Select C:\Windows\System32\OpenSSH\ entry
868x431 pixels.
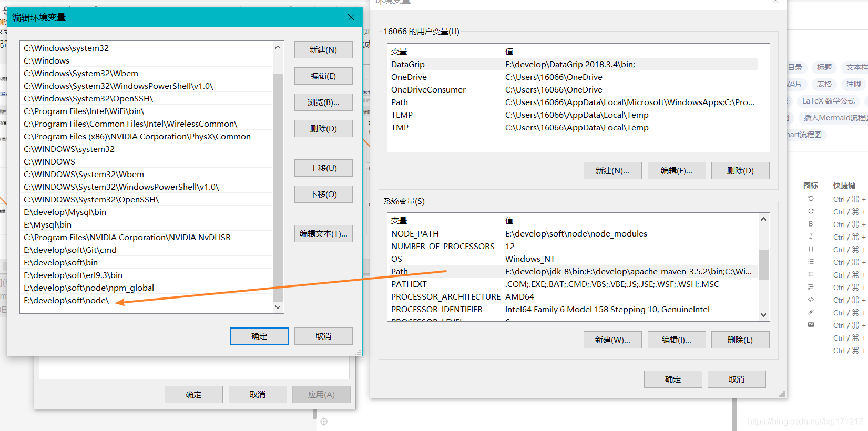click(x=147, y=99)
